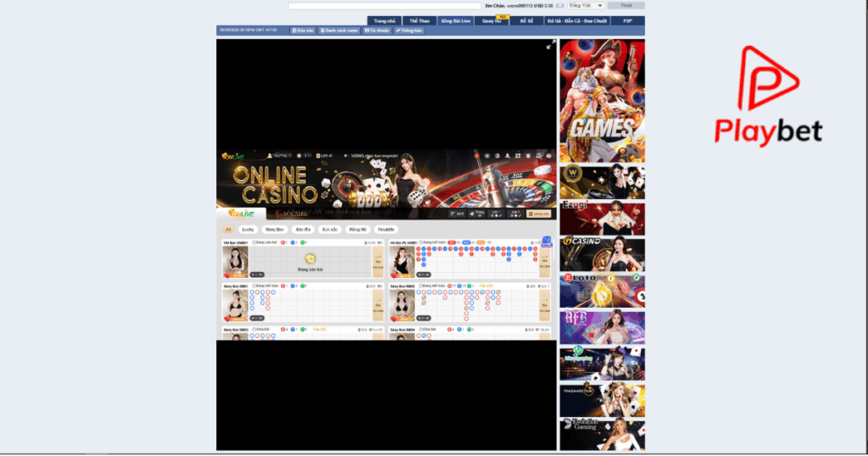
Task: Open the Thông báo notifications button
Action: pos(409,31)
